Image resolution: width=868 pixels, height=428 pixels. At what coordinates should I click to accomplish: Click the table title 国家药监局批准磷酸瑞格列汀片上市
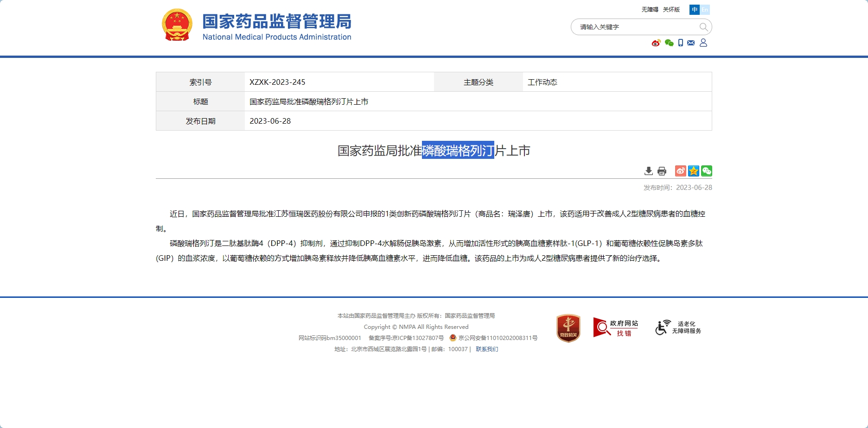[x=309, y=101]
